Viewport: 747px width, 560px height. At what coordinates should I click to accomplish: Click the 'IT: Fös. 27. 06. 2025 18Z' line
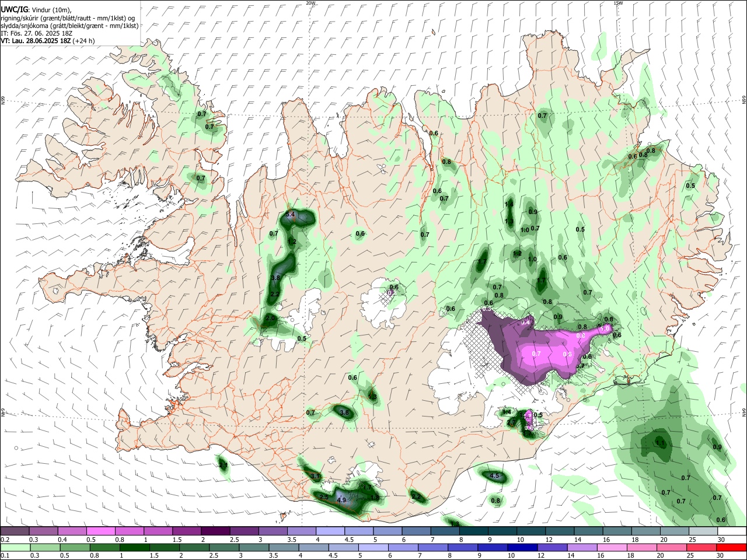click(36, 33)
